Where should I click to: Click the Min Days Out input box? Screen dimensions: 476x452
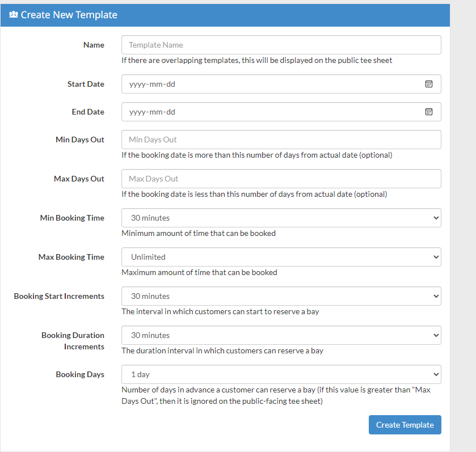(281, 140)
